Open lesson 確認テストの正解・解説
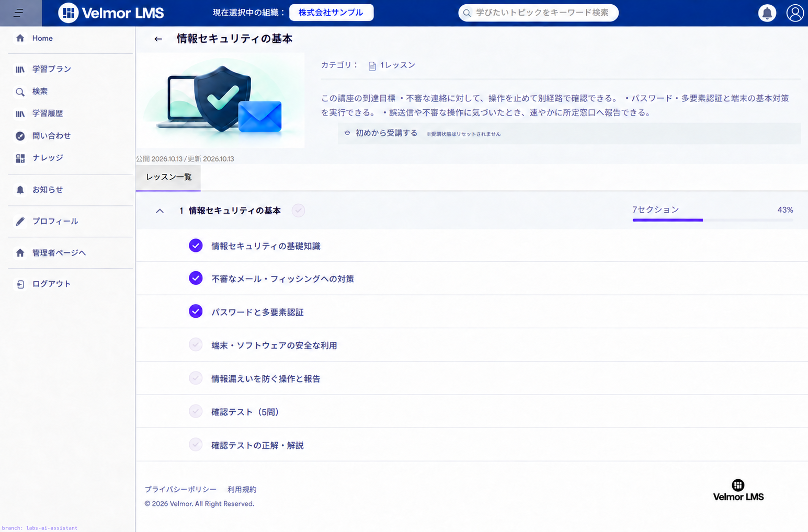808x532 pixels. [x=257, y=445]
